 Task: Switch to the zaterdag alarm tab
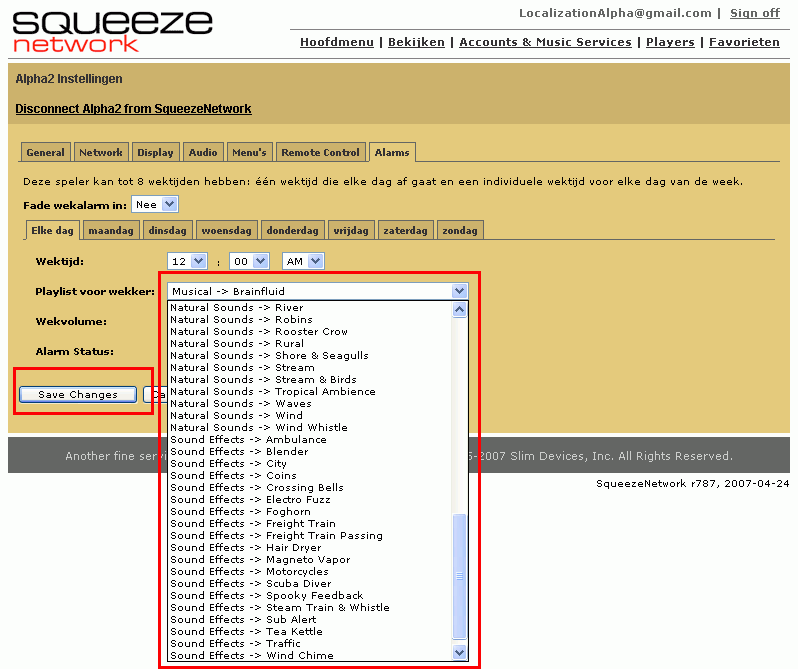[405, 231]
